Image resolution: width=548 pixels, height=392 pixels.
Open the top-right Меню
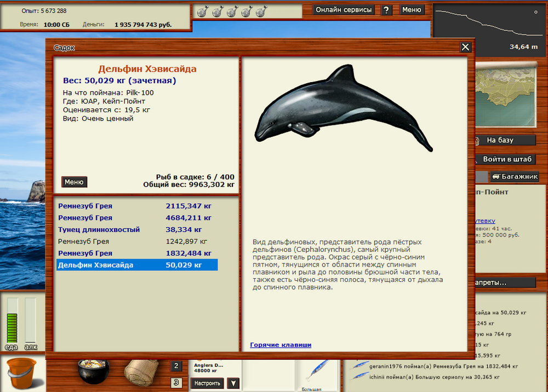(412, 10)
